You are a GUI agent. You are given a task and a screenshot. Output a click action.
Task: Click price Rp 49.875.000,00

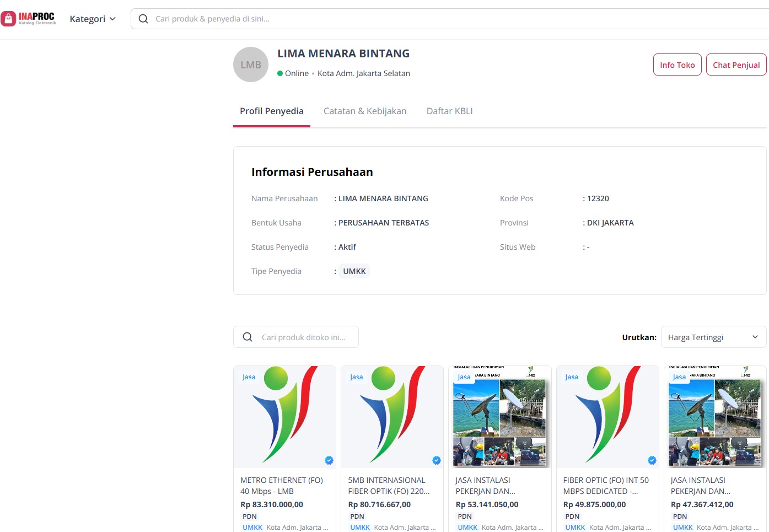[594, 504]
